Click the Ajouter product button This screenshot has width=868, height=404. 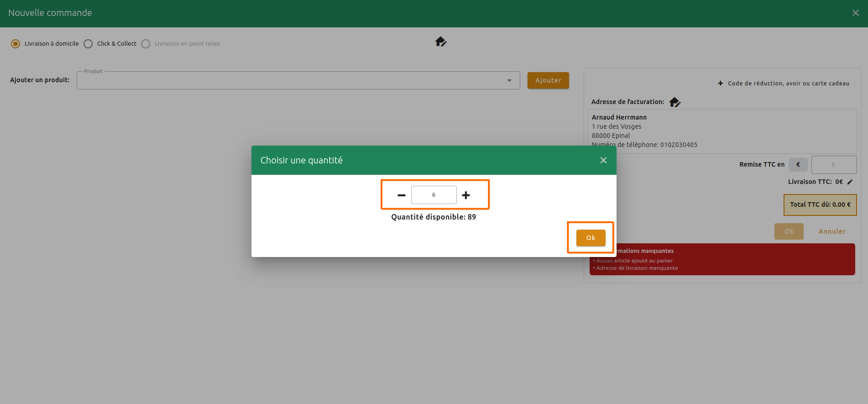[x=548, y=80]
